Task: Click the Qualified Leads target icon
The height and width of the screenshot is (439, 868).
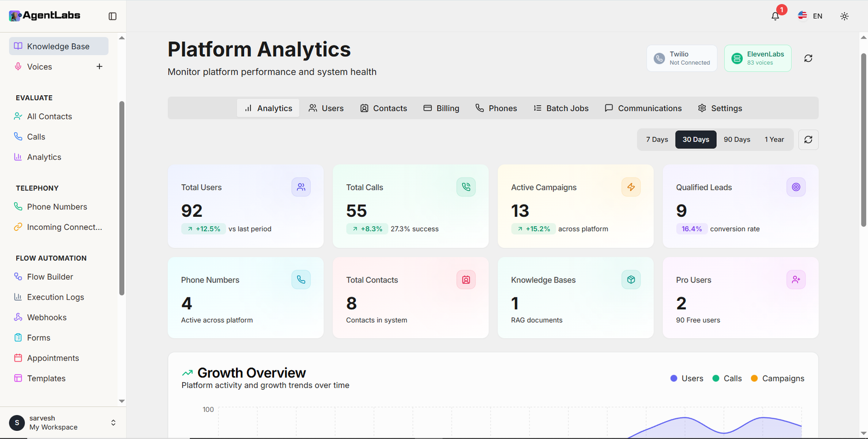Action: 796,187
